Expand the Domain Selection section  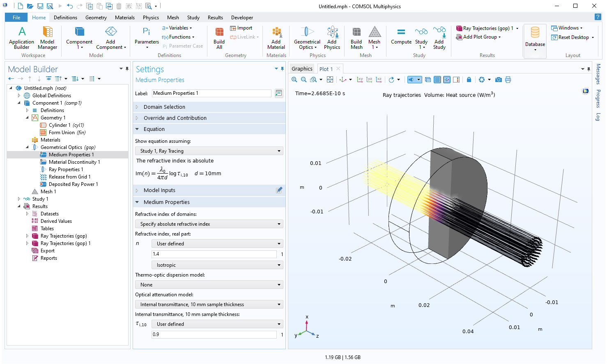coord(164,107)
